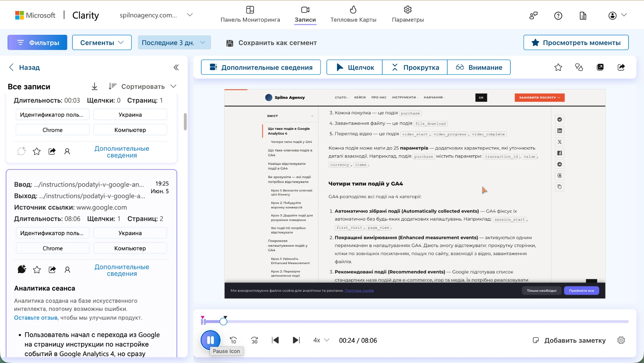Seek to middle of the playback timeline
The height and width of the screenshot is (363, 644).
[415, 321]
